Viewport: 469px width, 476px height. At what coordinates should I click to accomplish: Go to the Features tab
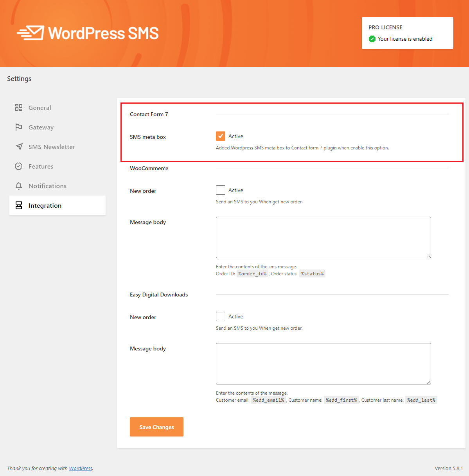tap(58, 166)
